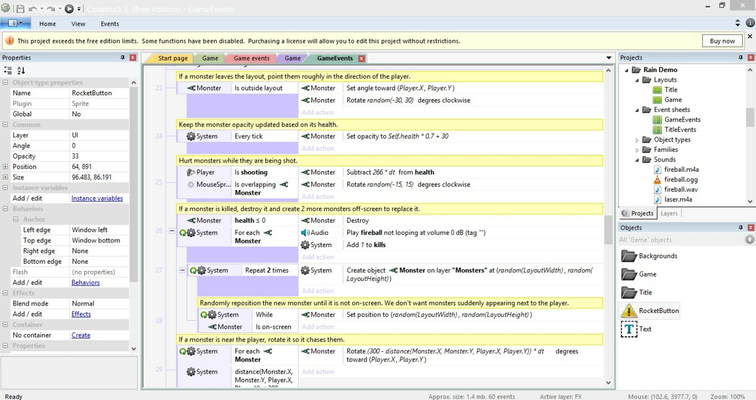756x400 pixels.
Task: Select the Text object icon
Action: [630, 329]
